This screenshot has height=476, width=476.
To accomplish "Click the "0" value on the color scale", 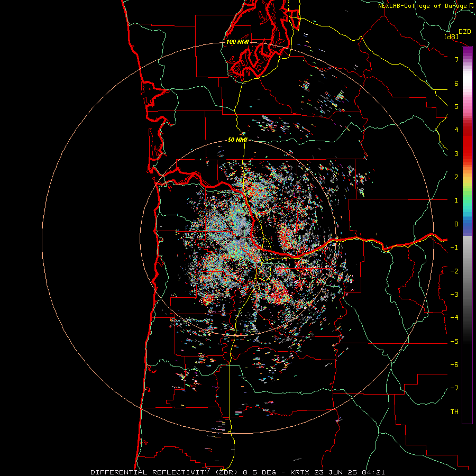I will point(456,224).
